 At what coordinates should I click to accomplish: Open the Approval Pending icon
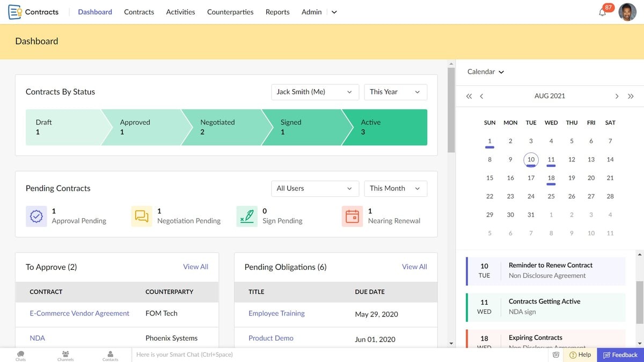coord(36,216)
